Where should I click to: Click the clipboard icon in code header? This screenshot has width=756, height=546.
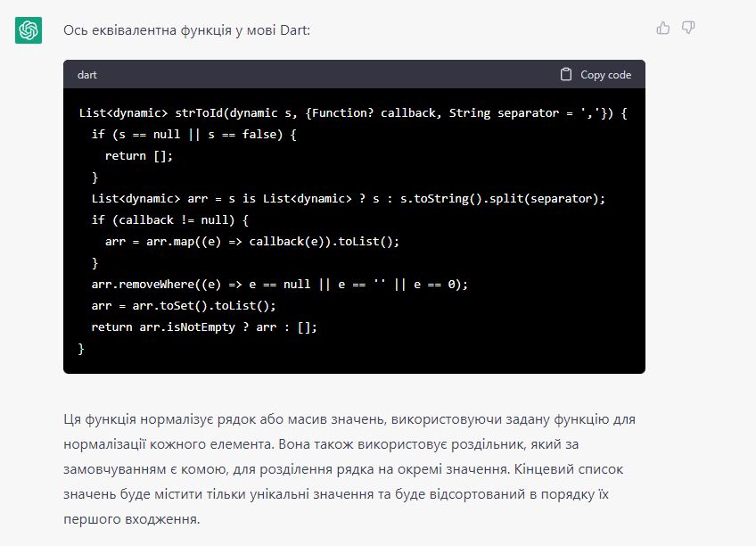566,74
